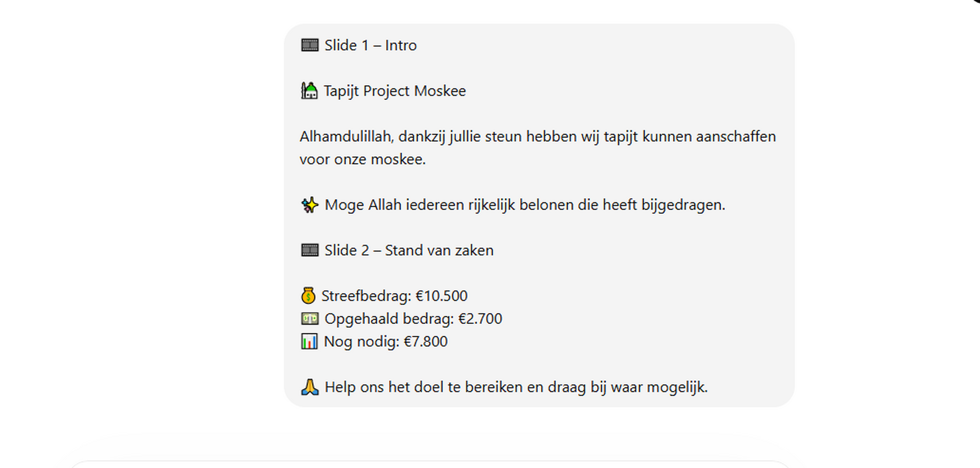
Task: Click the '€2.700' raised amount
Action: point(480,318)
